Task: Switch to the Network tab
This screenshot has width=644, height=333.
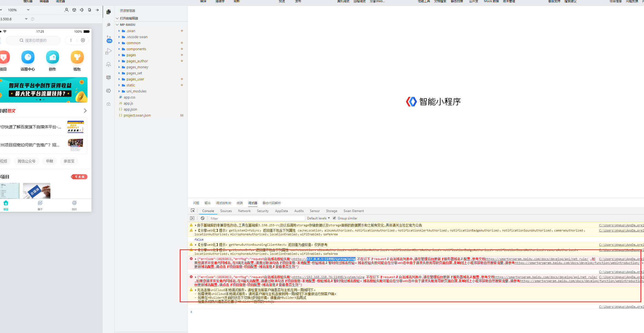Action: tap(244, 211)
